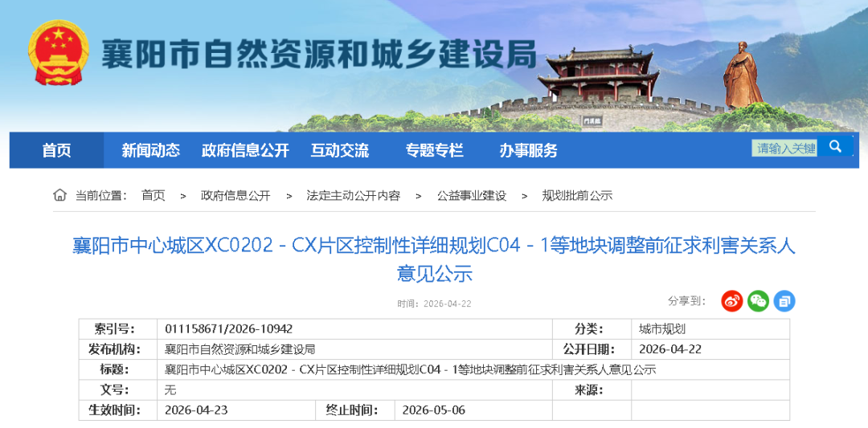Click the blue copy-link share icon
This screenshot has width=868, height=428.
point(784,301)
